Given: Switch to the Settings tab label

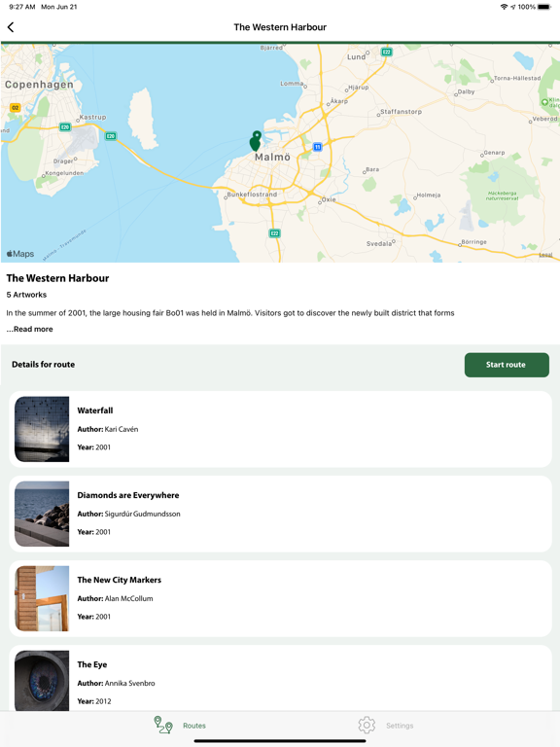Looking at the screenshot, I should click(x=400, y=726).
